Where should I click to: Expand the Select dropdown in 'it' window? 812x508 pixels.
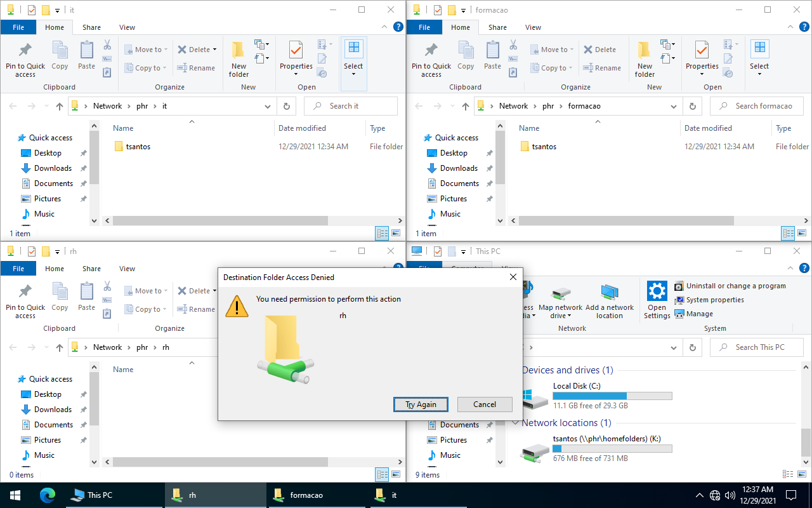[353, 74]
